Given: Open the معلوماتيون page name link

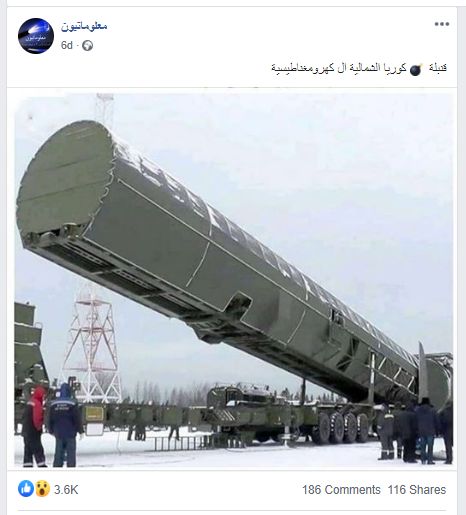Looking at the screenshot, I should [x=84, y=26].
